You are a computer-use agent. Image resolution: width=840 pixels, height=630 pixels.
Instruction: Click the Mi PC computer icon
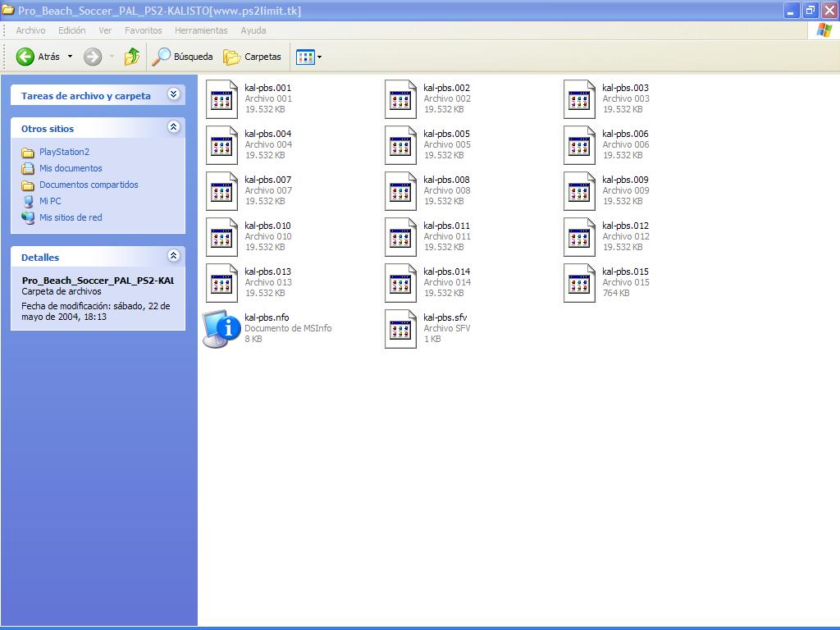(x=28, y=202)
